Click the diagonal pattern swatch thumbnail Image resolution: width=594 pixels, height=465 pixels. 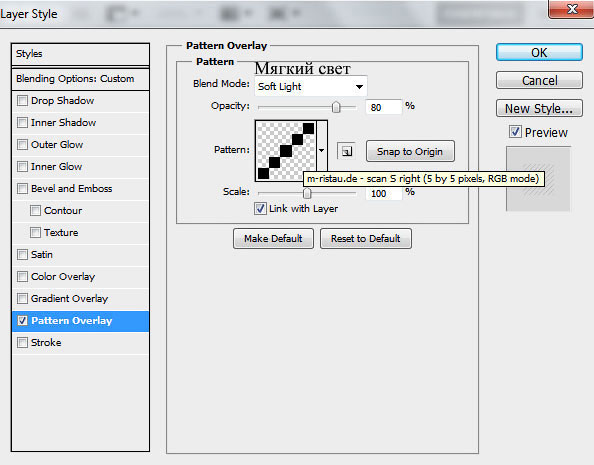[286, 150]
